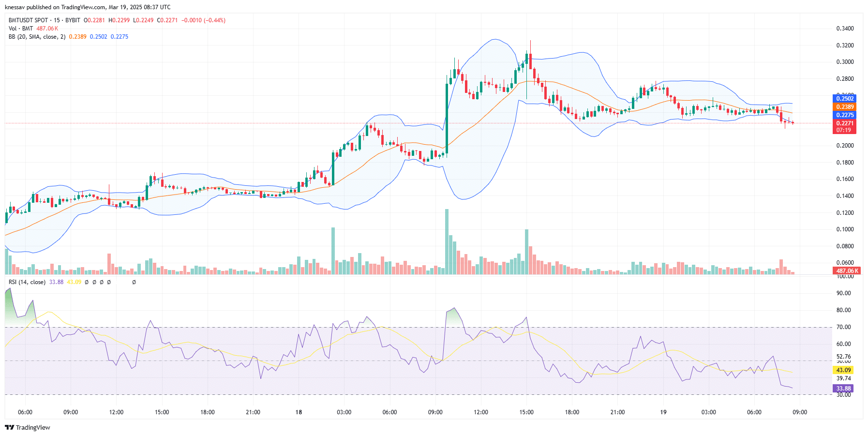Click the 39.74 RSI axis label

click(x=843, y=378)
